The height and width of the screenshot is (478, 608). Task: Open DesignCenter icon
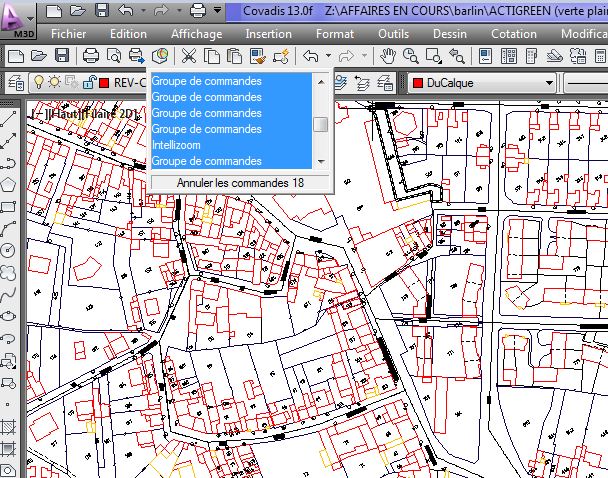(x=508, y=56)
